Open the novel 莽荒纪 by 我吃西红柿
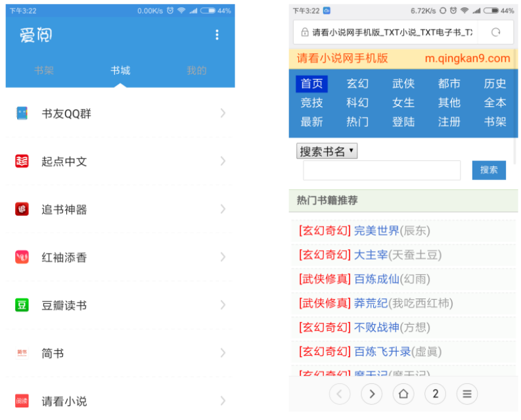Image resolution: width=521 pixels, height=420 pixels. coord(371,303)
